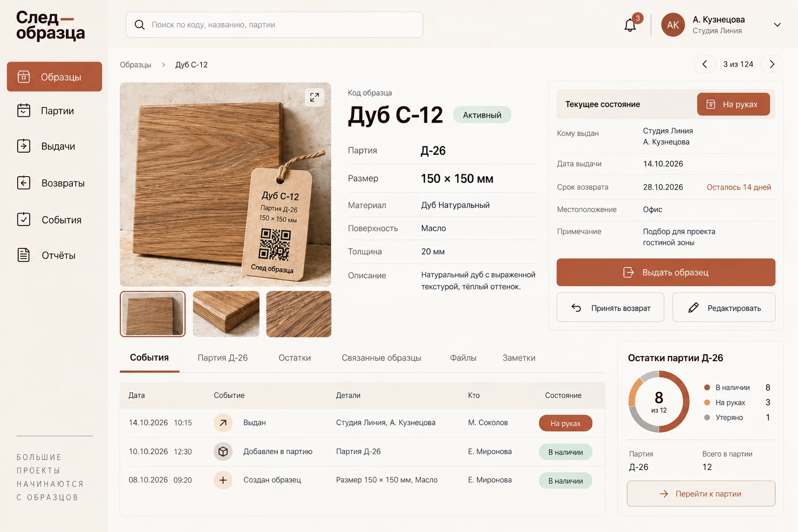This screenshot has width=798, height=532.
Task: Click Принять возврат button
Action: 610,308
